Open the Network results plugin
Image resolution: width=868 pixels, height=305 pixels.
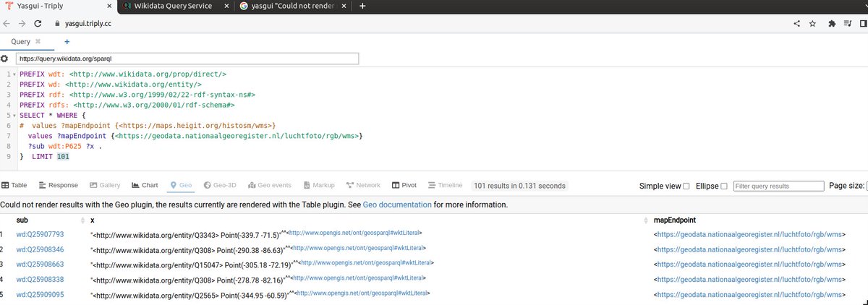click(x=364, y=186)
